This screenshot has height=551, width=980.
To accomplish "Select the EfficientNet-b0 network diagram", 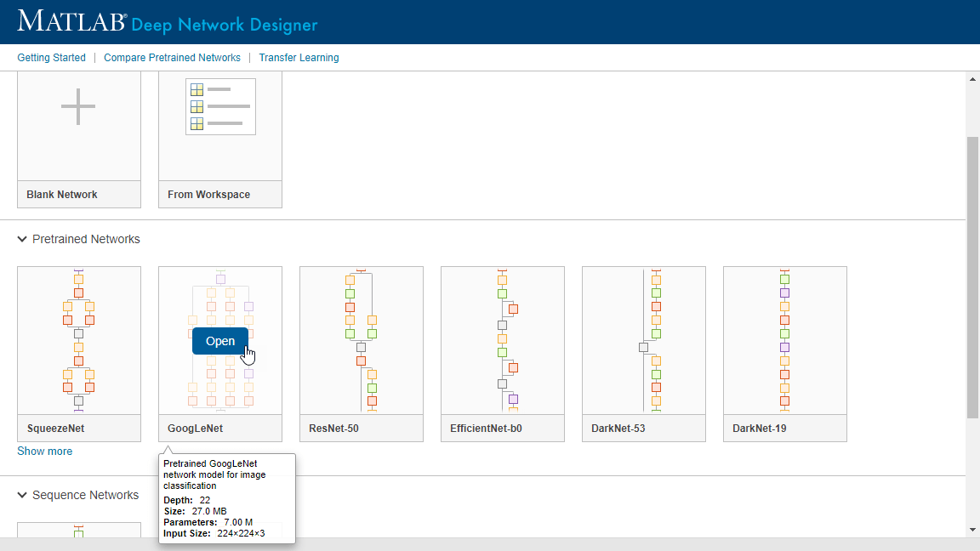I will [x=502, y=340].
